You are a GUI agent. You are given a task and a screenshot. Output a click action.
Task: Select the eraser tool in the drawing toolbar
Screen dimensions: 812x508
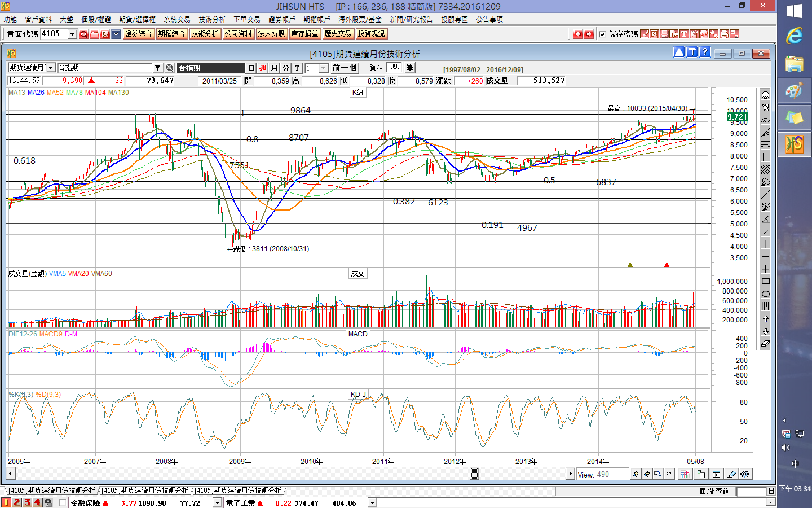coord(765,343)
